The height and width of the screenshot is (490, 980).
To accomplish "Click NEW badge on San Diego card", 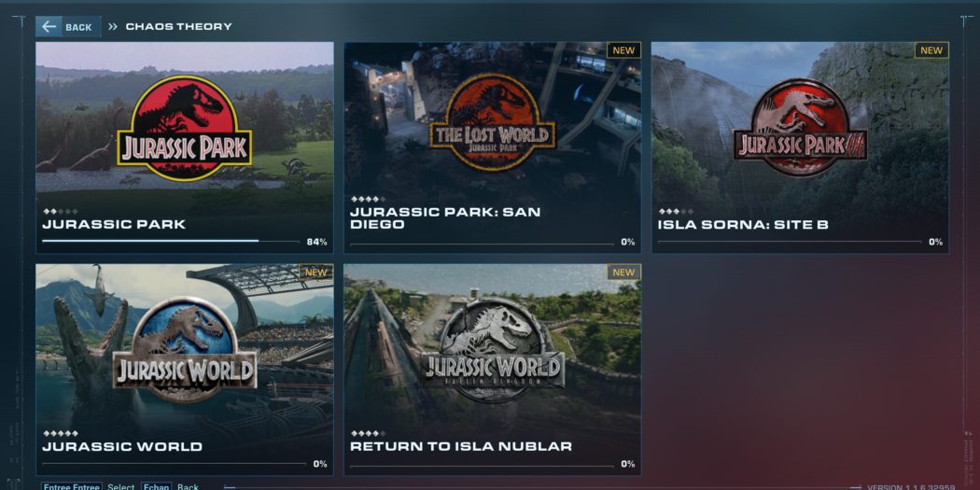I will pyautogui.click(x=623, y=50).
